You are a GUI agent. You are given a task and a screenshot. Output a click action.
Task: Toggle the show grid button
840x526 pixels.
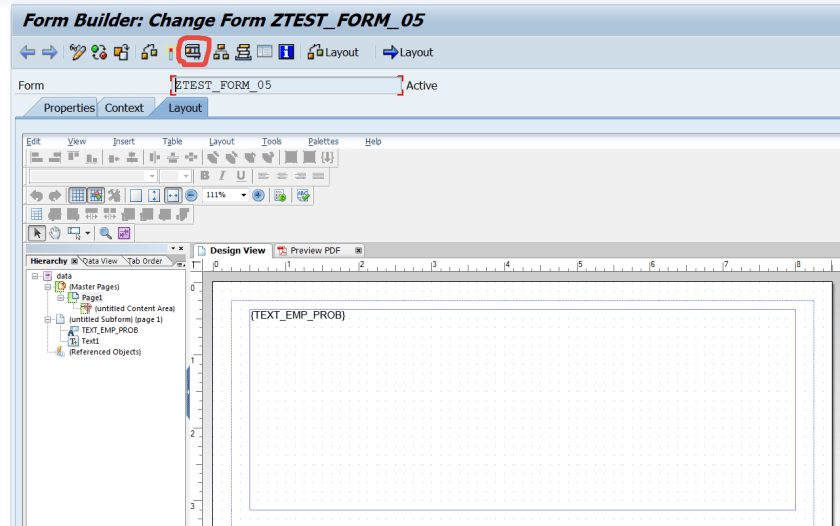tap(77, 195)
